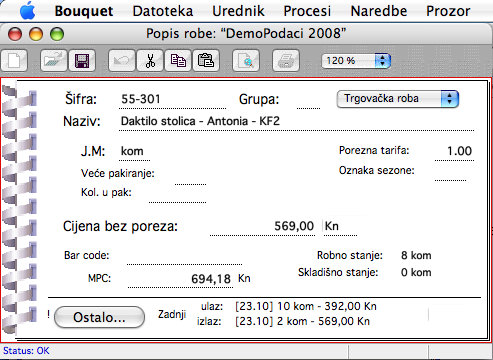Click the Save floppy disk icon
Image resolution: width=493 pixels, height=360 pixels.
click(x=82, y=61)
